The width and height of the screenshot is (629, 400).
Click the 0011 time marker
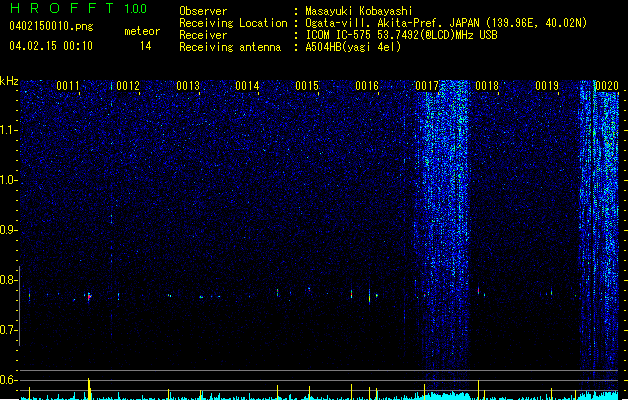click(68, 86)
